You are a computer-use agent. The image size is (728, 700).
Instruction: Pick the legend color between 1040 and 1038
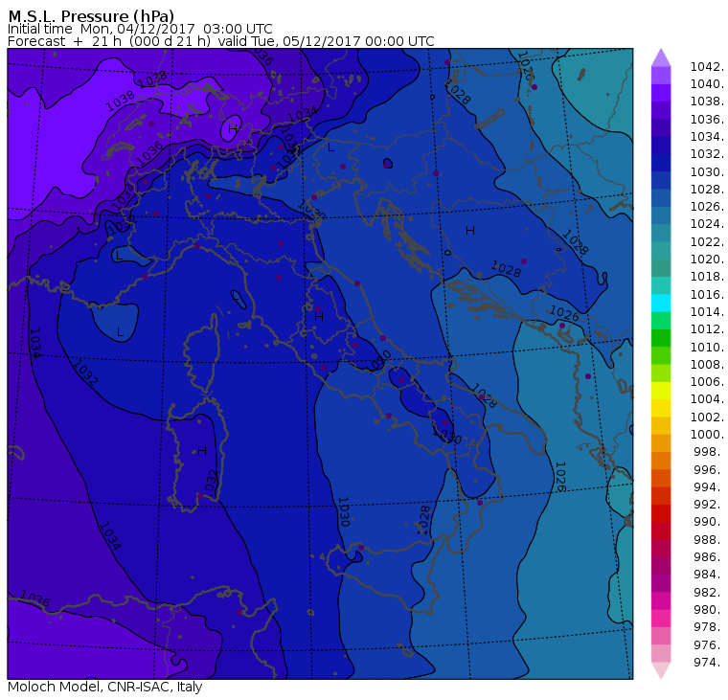(x=661, y=93)
